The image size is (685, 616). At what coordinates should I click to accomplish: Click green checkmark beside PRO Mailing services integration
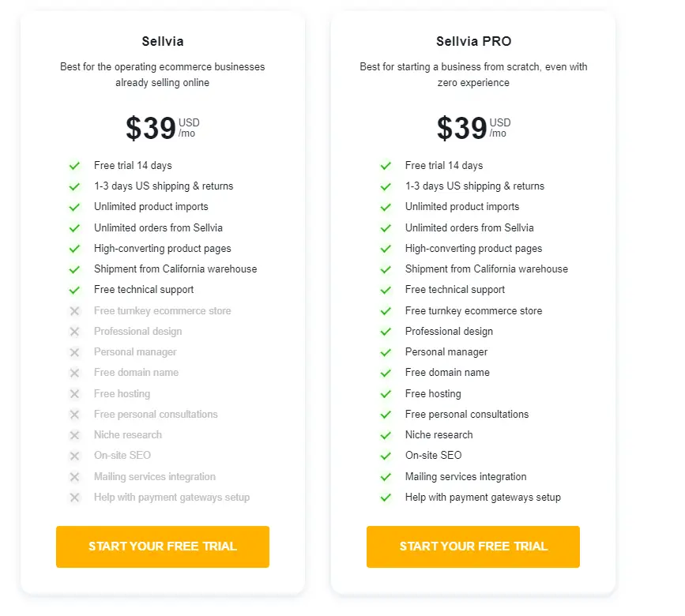pos(386,477)
